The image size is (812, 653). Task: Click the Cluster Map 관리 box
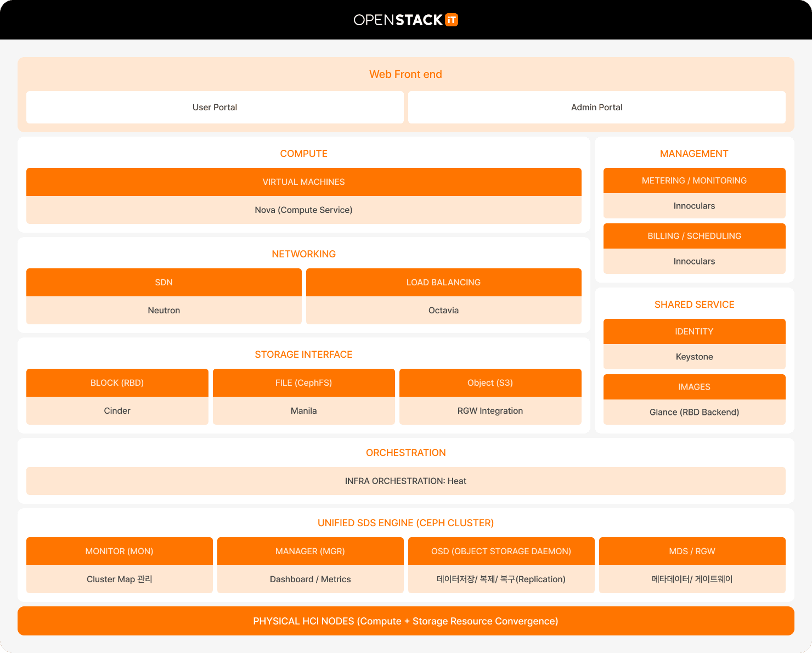point(120,579)
